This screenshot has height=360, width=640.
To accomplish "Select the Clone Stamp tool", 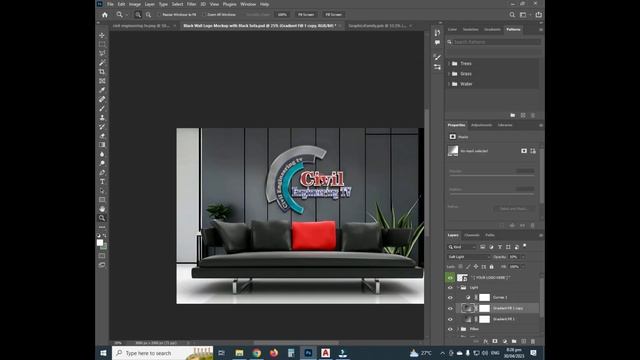I will (102, 118).
